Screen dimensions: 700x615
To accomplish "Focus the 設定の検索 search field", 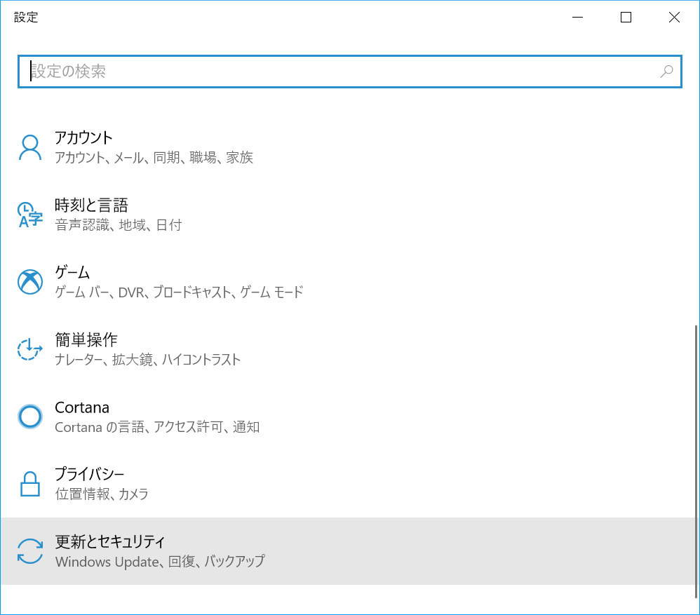I will click(349, 72).
